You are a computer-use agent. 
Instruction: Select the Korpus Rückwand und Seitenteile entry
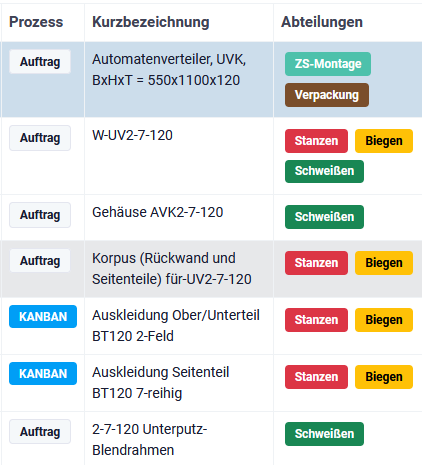[172, 269]
